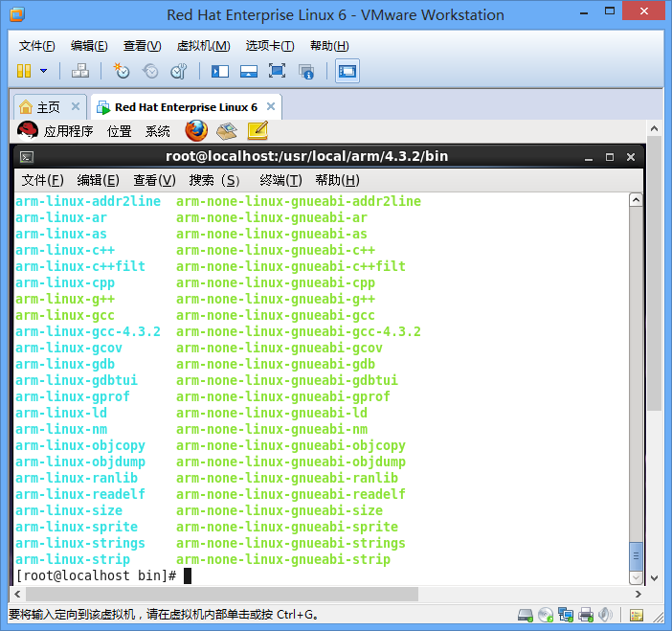Pause the virtual machine
Screen dimensions: 672x631
pyautogui.click(x=24, y=71)
